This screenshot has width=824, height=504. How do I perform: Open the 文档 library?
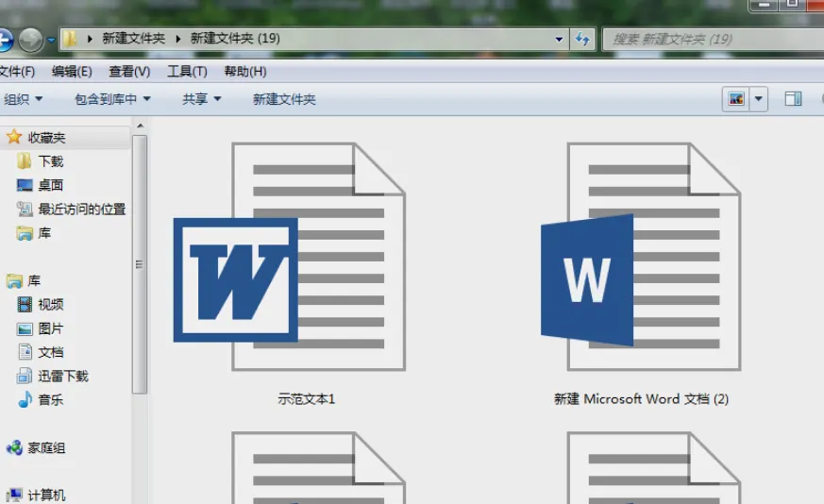coord(51,352)
